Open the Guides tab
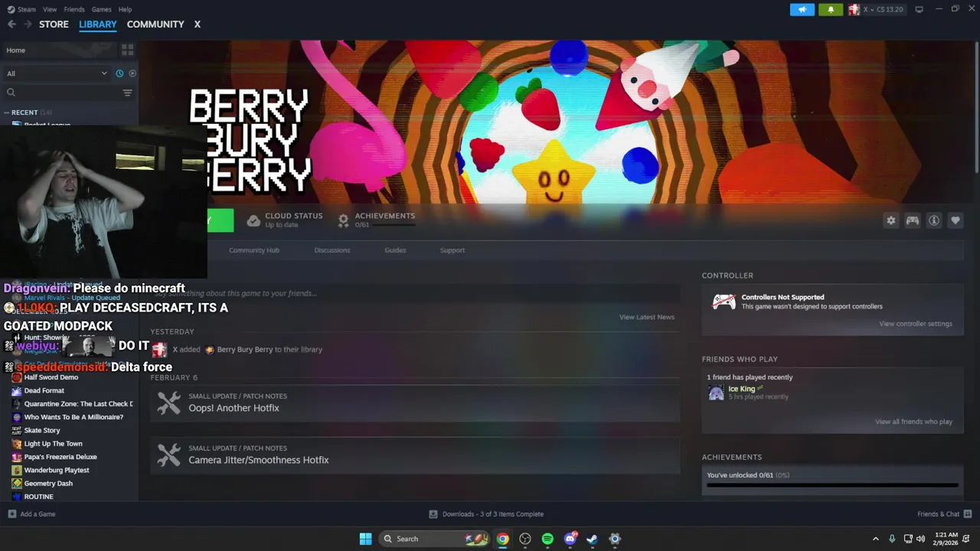This screenshot has height=551, width=980. click(395, 250)
